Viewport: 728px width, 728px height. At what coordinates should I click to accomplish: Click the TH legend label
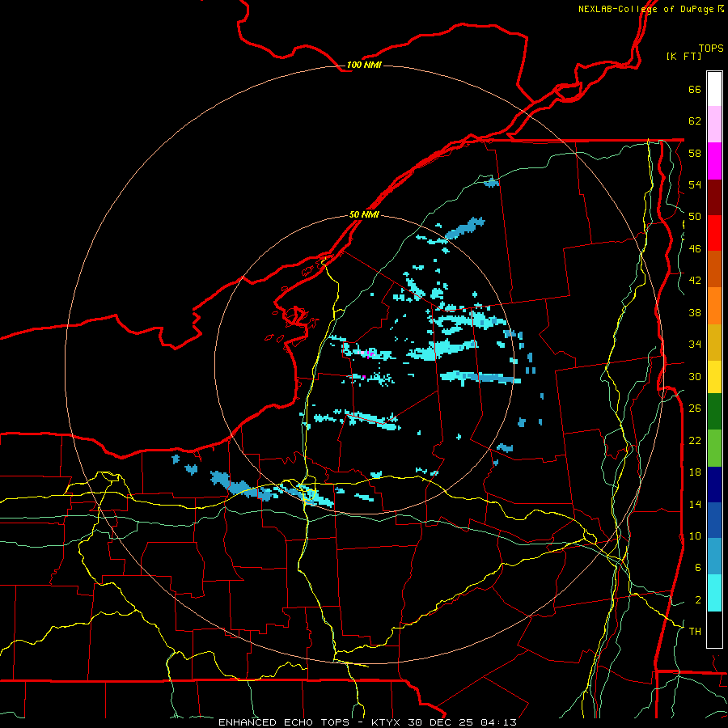click(695, 632)
